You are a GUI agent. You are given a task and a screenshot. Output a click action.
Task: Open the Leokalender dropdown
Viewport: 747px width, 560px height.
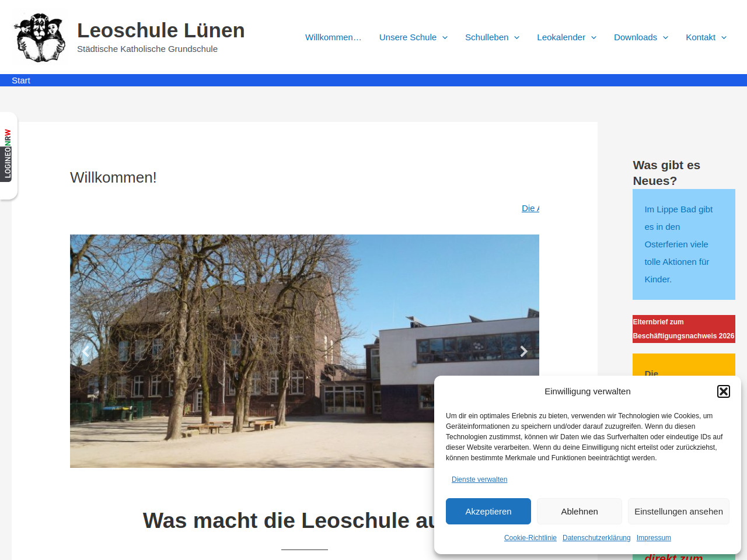(x=566, y=37)
